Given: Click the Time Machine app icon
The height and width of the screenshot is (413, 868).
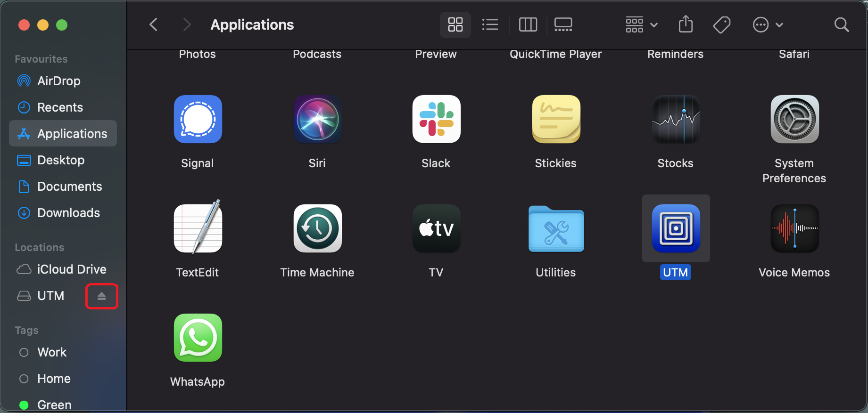Looking at the screenshot, I should (x=317, y=228).
